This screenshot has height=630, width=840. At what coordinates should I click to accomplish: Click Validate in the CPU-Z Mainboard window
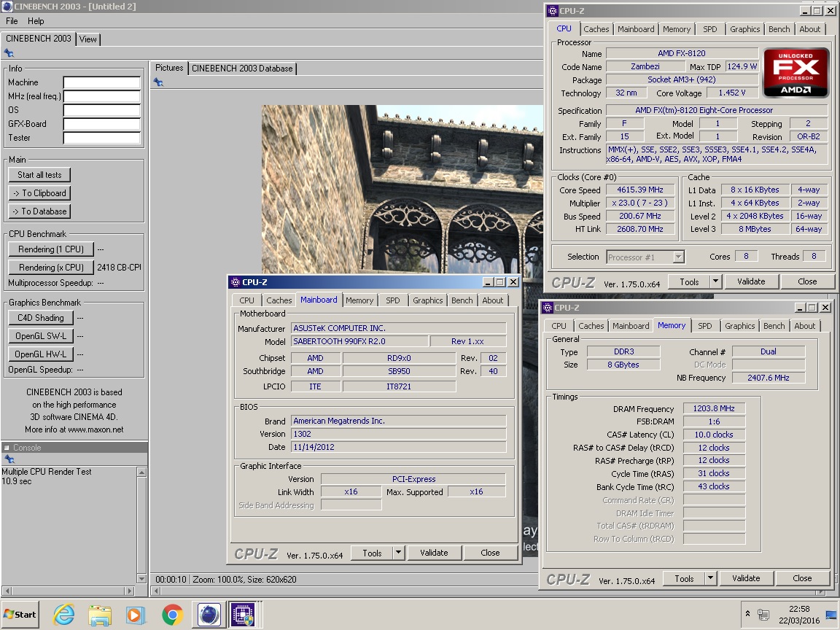pos(433,552)
